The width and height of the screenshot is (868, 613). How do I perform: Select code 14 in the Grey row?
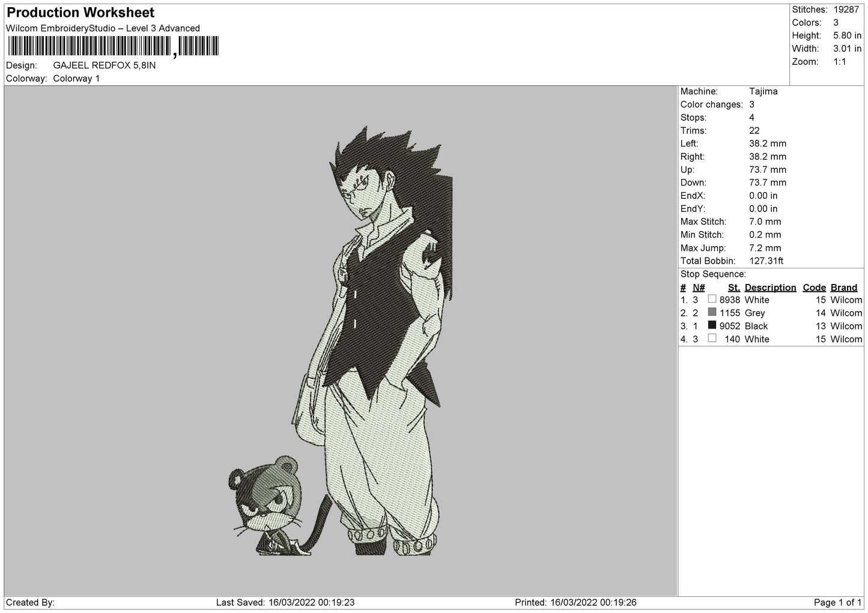(x=821, y=313)
